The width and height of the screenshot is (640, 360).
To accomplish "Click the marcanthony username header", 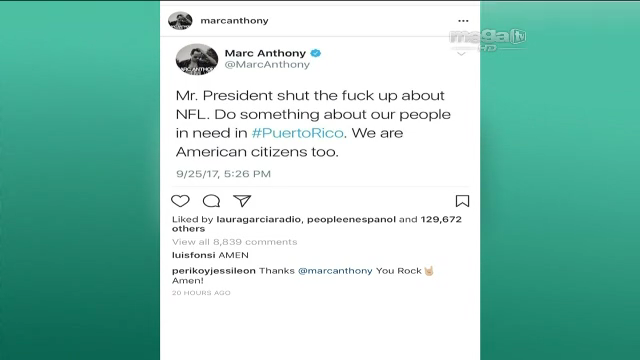I will coord(234,21).
